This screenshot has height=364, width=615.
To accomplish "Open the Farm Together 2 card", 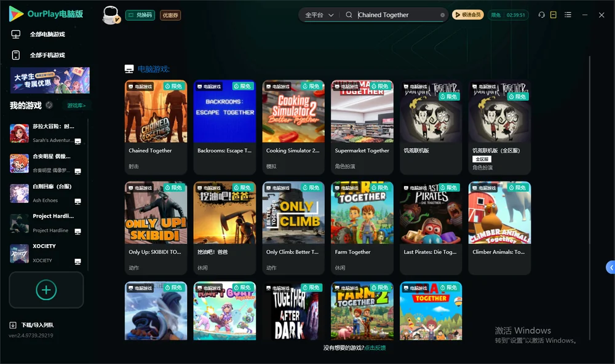I will point(362,311).
